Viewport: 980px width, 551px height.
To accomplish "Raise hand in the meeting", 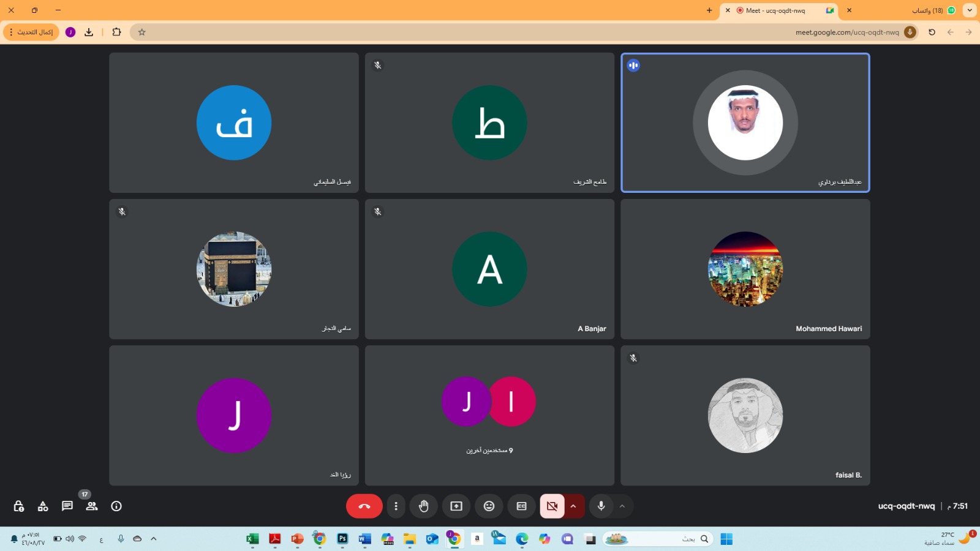I will click(423, 506).
